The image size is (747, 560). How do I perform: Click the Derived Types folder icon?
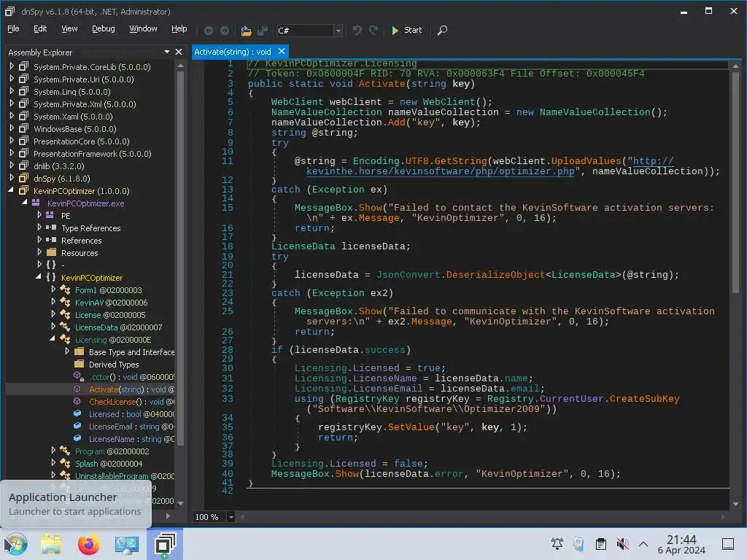click(x=79, y=364)
